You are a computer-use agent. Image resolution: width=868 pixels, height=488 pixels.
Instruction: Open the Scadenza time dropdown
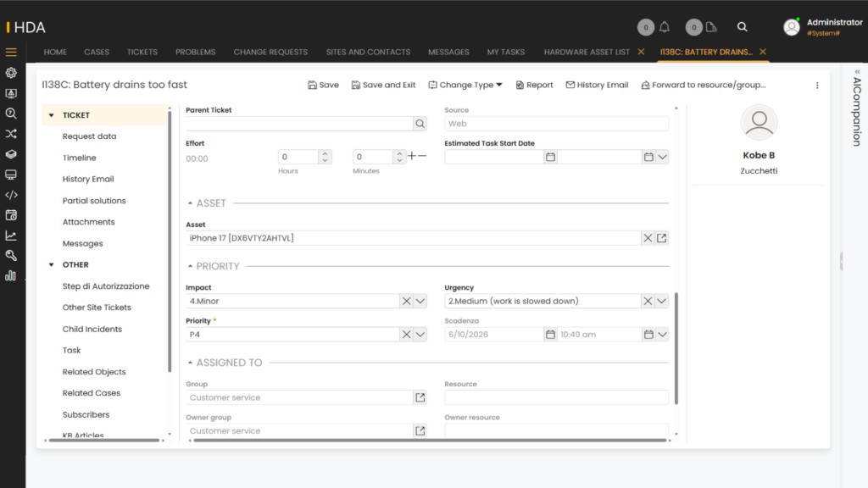(662, 334)
